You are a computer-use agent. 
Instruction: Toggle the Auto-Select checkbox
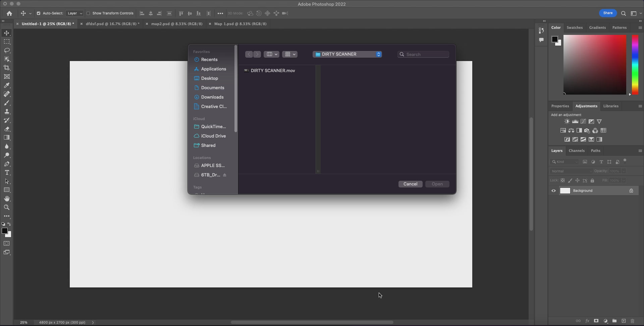[39, 13]
